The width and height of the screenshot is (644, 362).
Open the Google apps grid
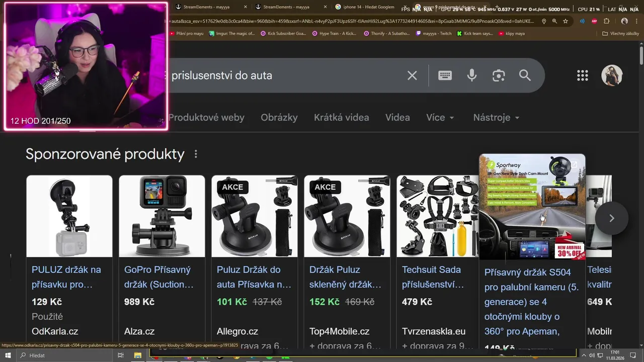click(x=583, y=75)
